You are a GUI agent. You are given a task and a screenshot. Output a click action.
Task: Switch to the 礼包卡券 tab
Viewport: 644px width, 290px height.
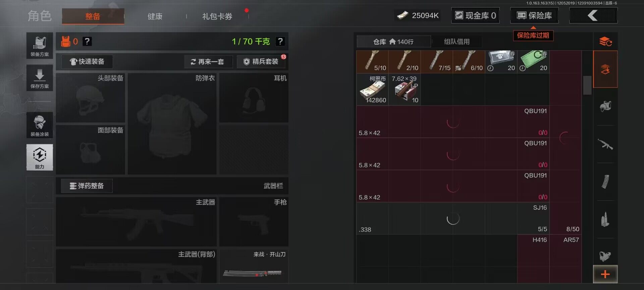click(x=217, y=16)
